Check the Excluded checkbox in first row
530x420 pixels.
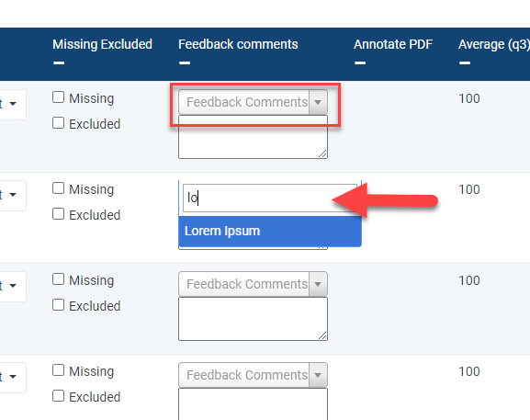click(58, 123)
